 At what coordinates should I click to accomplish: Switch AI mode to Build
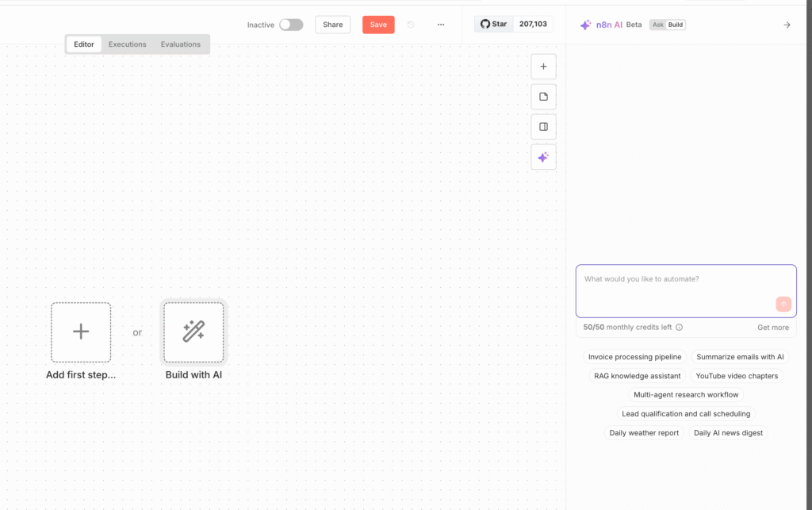676,25
